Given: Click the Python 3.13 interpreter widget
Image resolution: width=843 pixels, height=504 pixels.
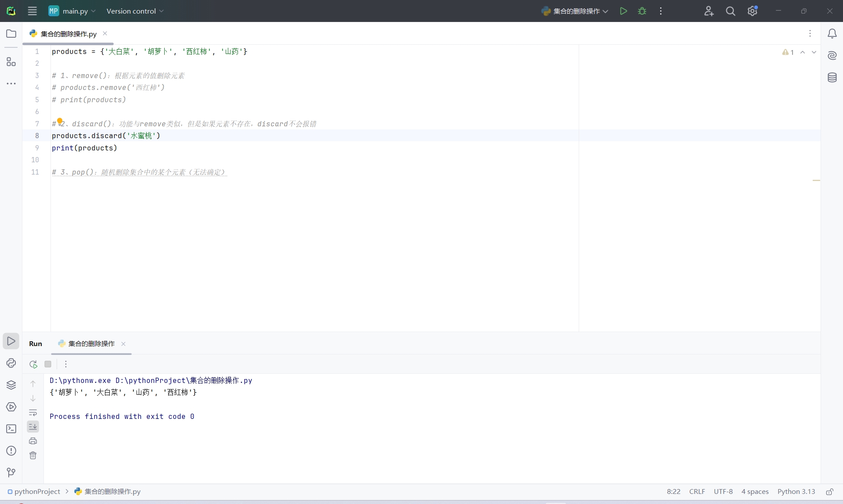Looking at the screenshot, I should point(796,492).
